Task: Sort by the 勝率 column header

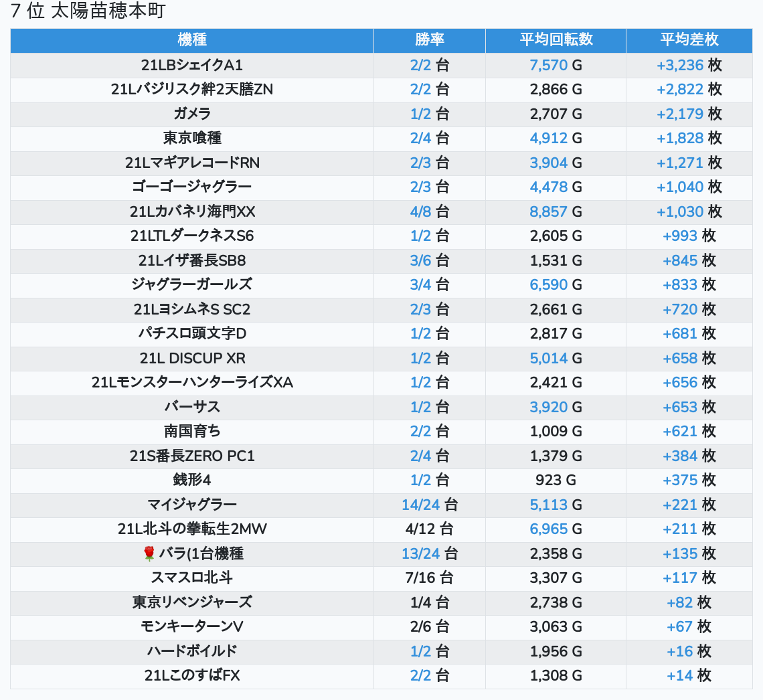Action: pos(429,40)
